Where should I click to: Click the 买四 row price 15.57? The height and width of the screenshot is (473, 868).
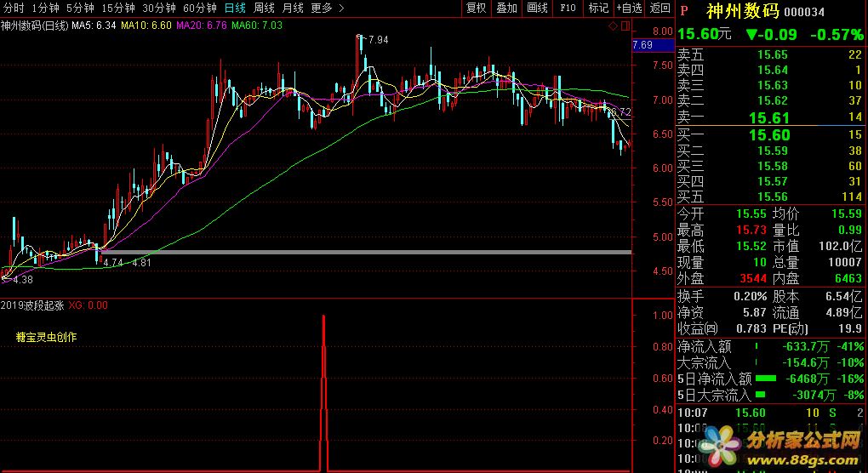[772, 181]
